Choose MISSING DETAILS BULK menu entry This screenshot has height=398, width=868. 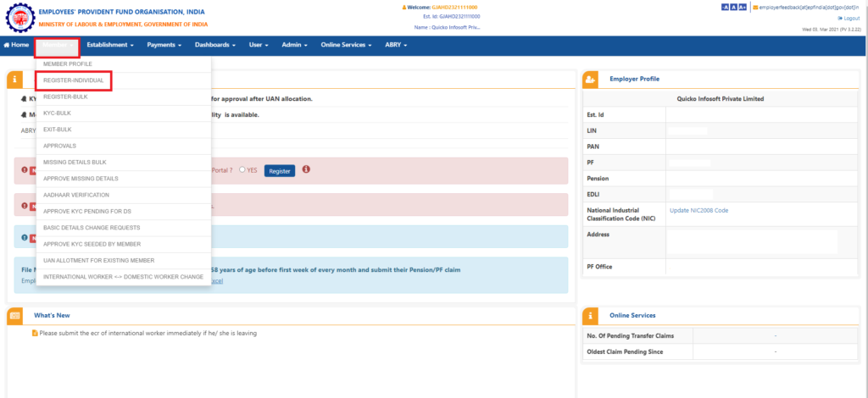[x=124, y=163]
